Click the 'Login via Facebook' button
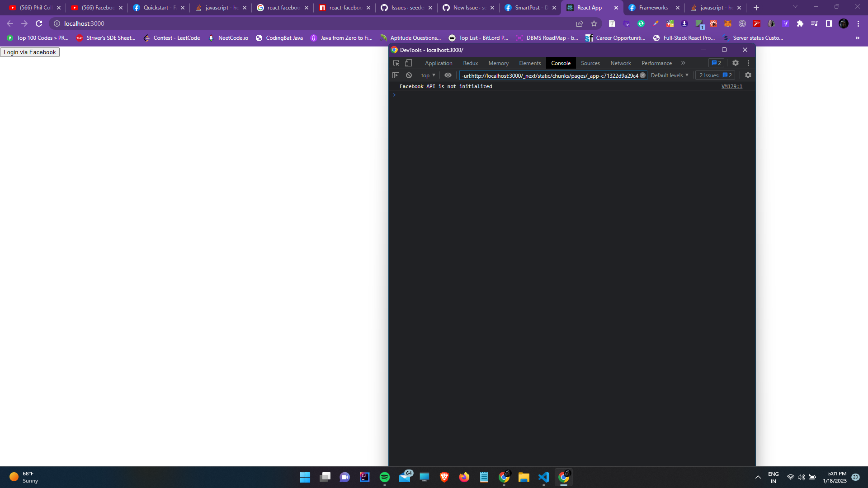868x488 pixels. point(30,52)
